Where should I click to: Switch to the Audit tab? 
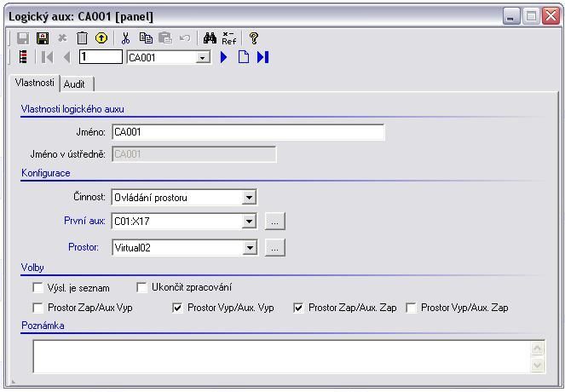point(75,84)
